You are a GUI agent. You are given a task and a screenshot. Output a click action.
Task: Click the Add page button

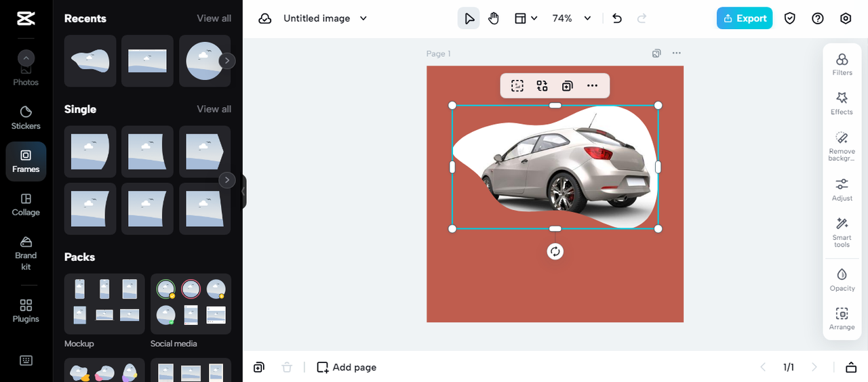coord(347,367)
